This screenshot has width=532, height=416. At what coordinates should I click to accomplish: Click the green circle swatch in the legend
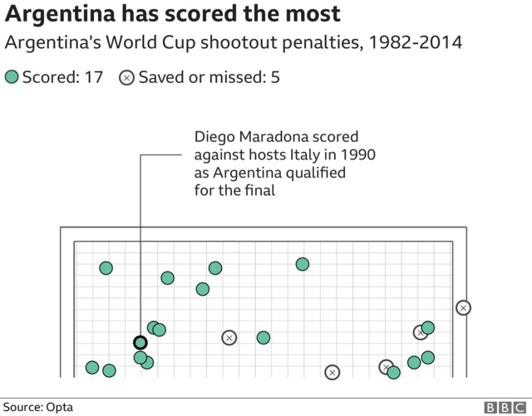(x=12, y=78)
